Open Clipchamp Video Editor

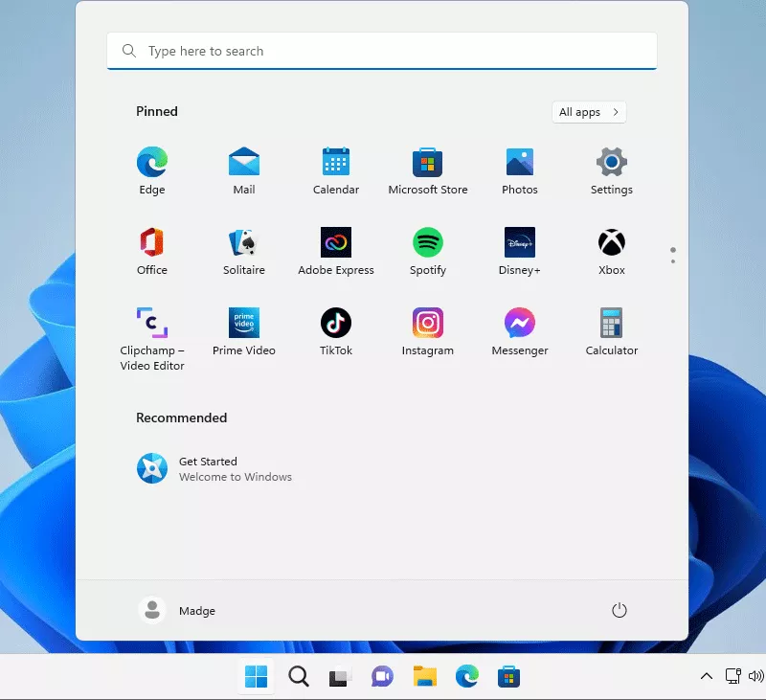pos(151,323)
